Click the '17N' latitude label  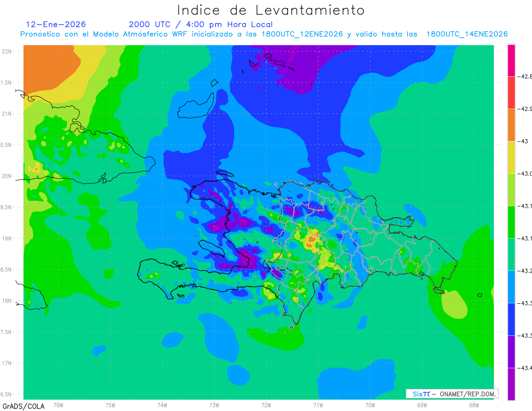coord(7,364)
